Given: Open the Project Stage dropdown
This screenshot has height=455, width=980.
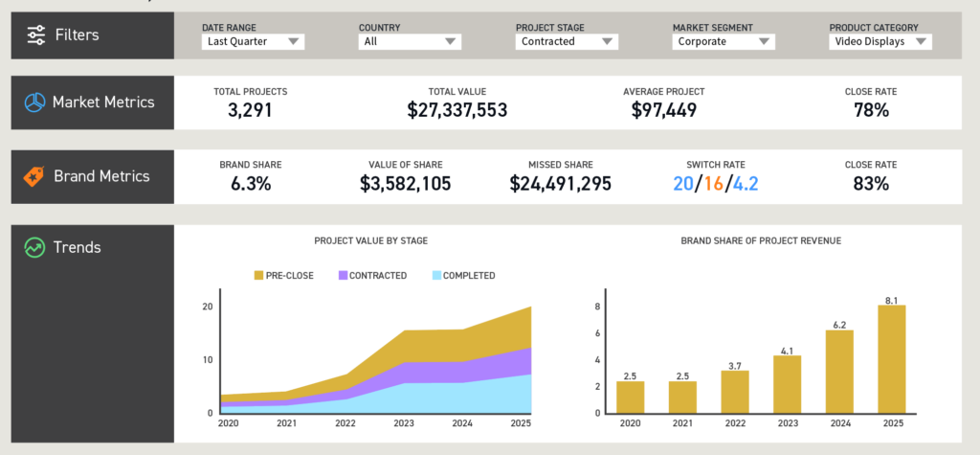Looking at the screenshot, I should pos(567,42).
